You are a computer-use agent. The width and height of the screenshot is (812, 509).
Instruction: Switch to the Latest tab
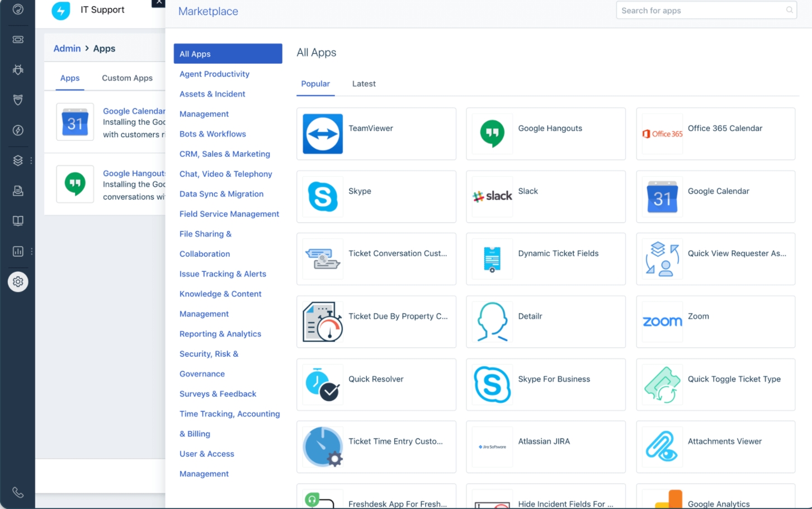pos(364,84)
